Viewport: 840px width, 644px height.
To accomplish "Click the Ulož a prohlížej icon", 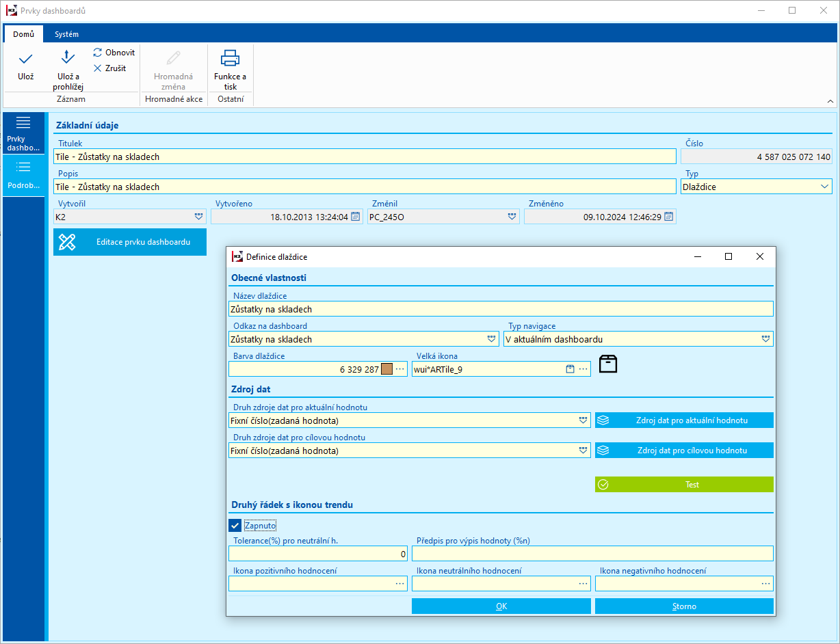I will click(x=68, y=57).
